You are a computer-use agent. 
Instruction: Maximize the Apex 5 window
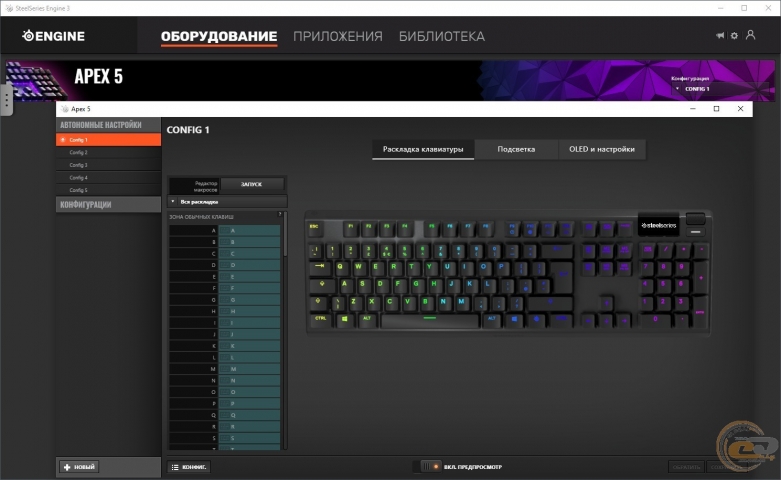click(x=716, y=109)
